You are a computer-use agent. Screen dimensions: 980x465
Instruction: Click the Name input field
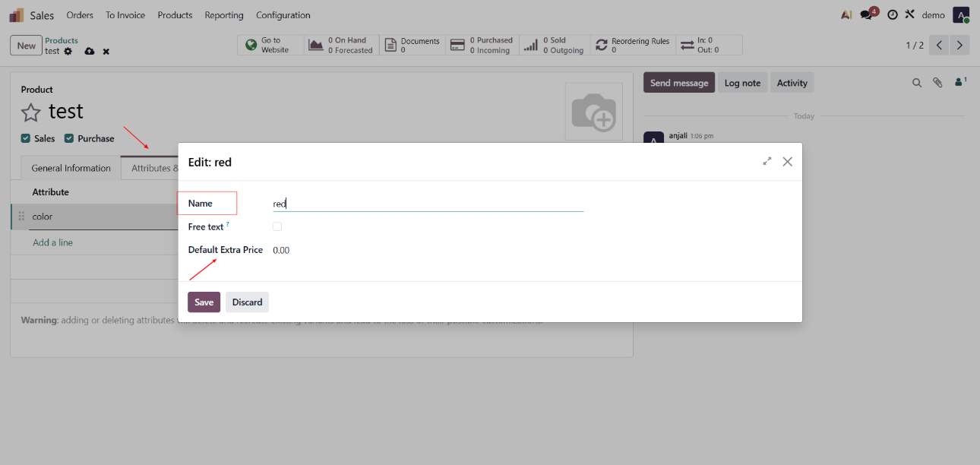(x=428, y=204)
